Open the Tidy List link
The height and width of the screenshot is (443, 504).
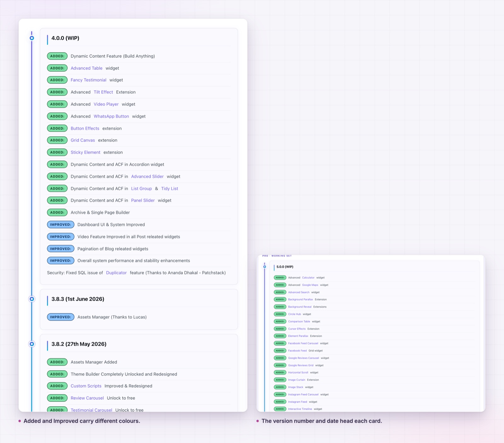pos(170,188)
